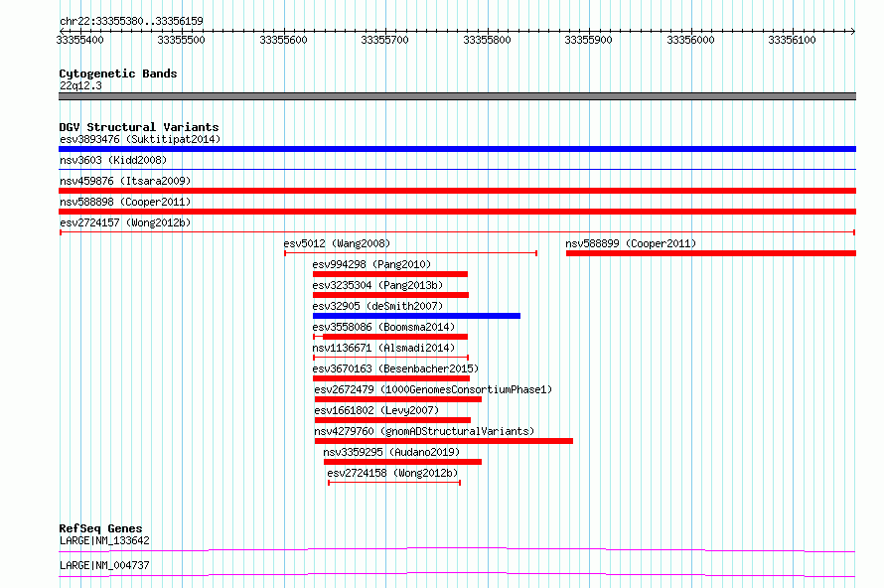Select the red esv3558086 variant bar
Screen dimensions: 884x588
[390, 337]
